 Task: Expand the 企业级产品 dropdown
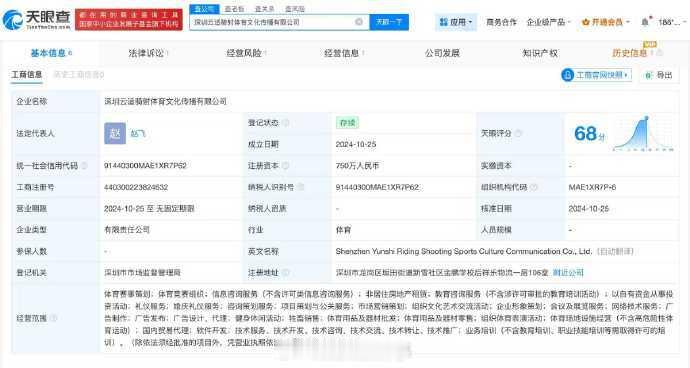548,22
